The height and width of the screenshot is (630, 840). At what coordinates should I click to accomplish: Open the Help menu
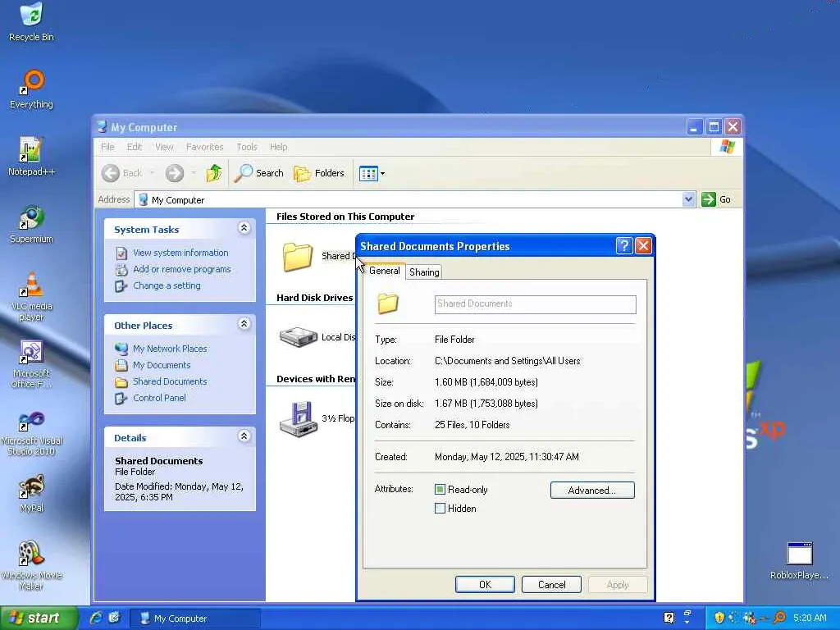click(279, 147)
